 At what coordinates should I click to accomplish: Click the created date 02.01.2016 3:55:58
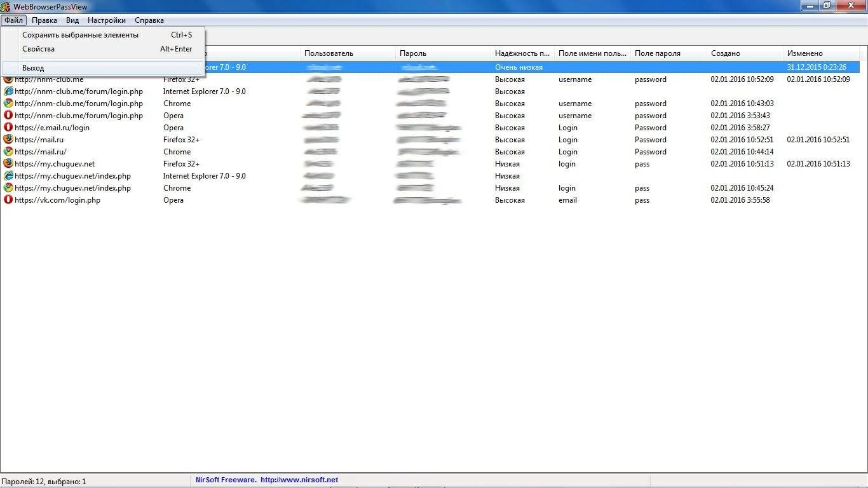coord(740,200)
